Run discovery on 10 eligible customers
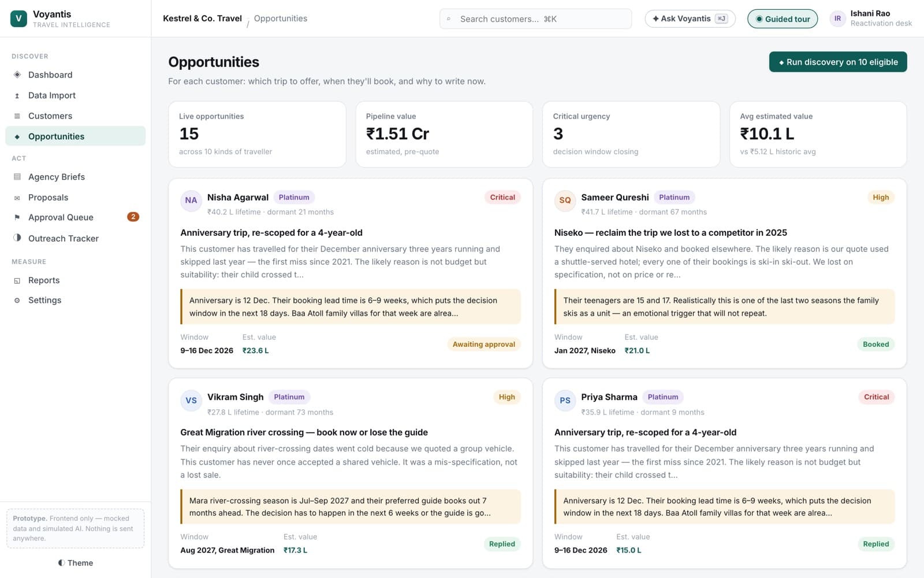This screenshot has width=924, height=578. tap(838, 62)
